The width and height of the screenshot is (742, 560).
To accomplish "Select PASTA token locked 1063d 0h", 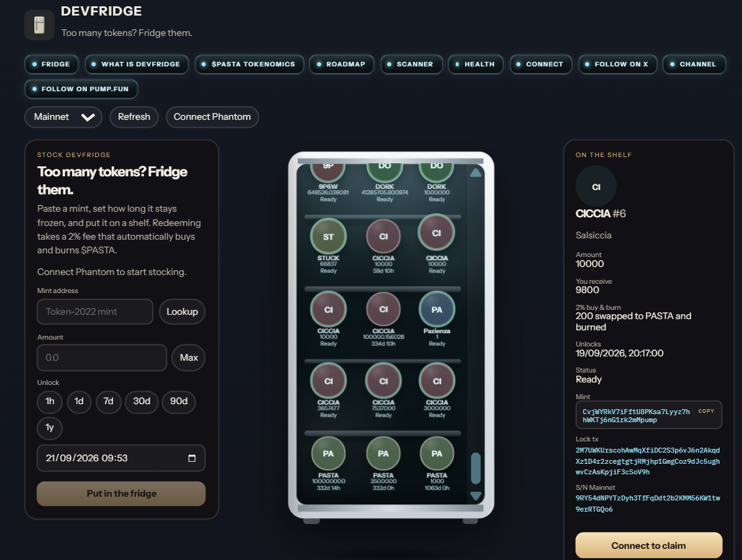I will tap(437, 454).
